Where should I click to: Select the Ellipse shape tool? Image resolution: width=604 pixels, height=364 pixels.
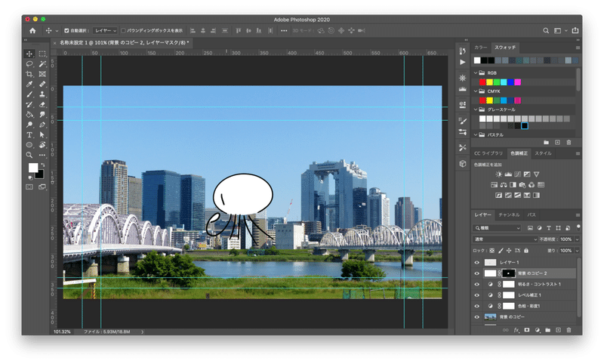click(29, 145)
